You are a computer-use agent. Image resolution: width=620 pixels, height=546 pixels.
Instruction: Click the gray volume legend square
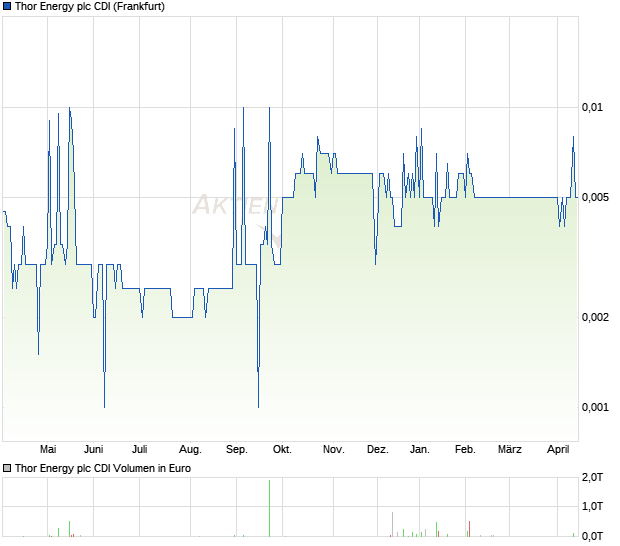7,468
